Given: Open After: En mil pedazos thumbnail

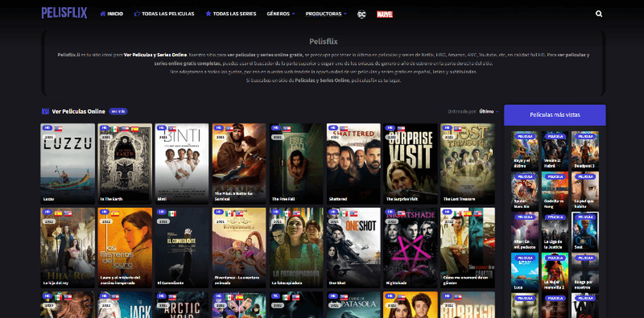Looking at the screenshot, I should tap(525, 232).
